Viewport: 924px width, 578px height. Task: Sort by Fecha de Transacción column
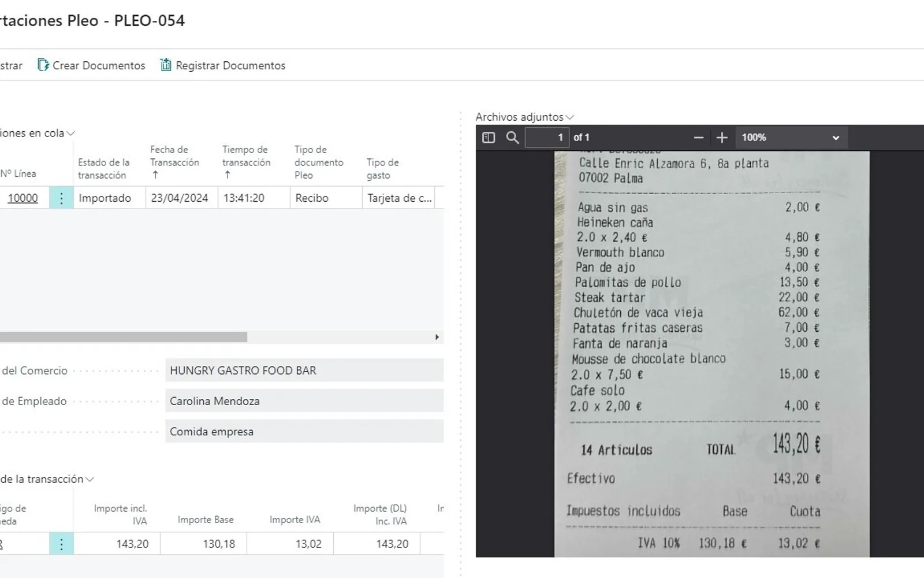[174, 162]
